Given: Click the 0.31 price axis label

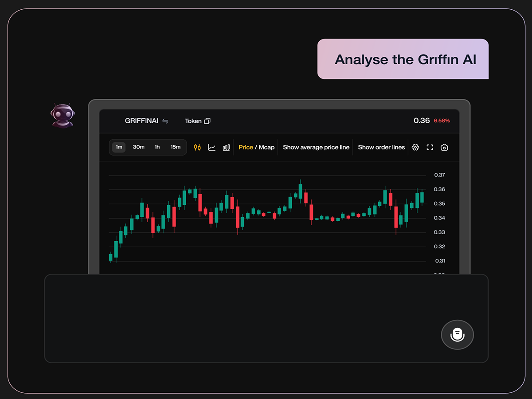Looking at the screenshot, I should pos(440,261).
